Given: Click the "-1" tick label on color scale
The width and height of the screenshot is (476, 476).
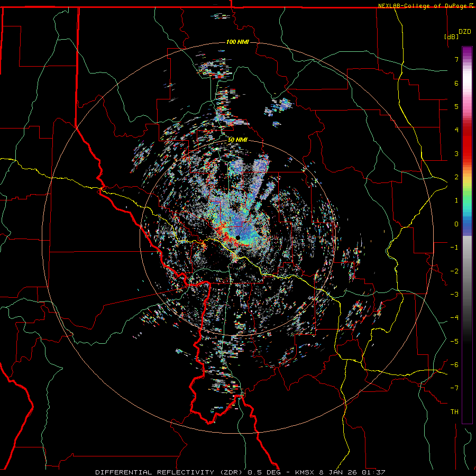Looking at the screenshot, I should [454, 248].
